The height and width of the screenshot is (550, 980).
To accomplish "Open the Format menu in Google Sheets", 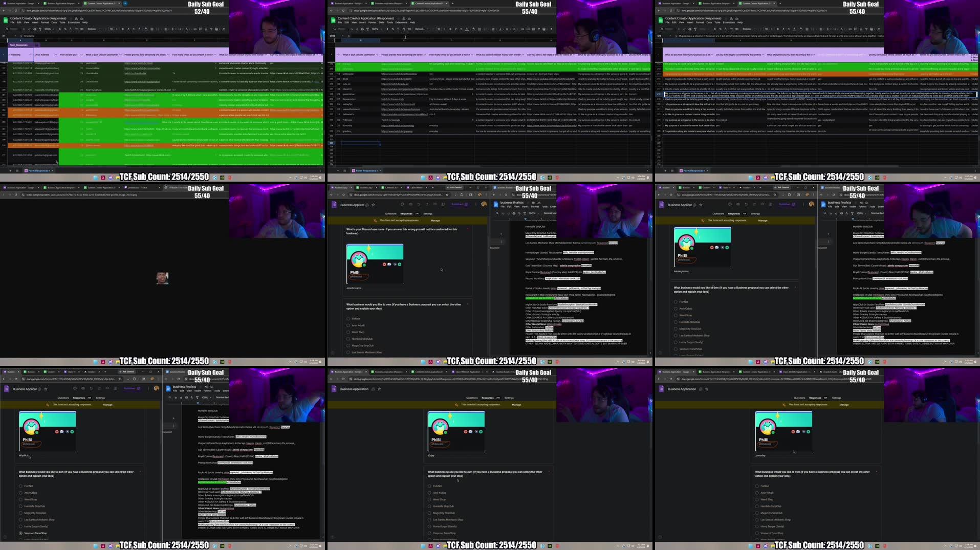I will tap(45, 23).
